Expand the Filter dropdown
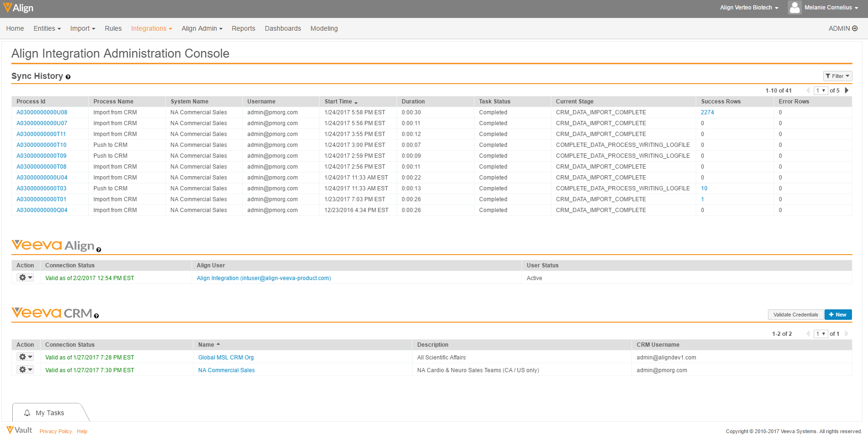The height and width of the screenshot is (444, 868). pyautogui.click(x=837, y=76)
